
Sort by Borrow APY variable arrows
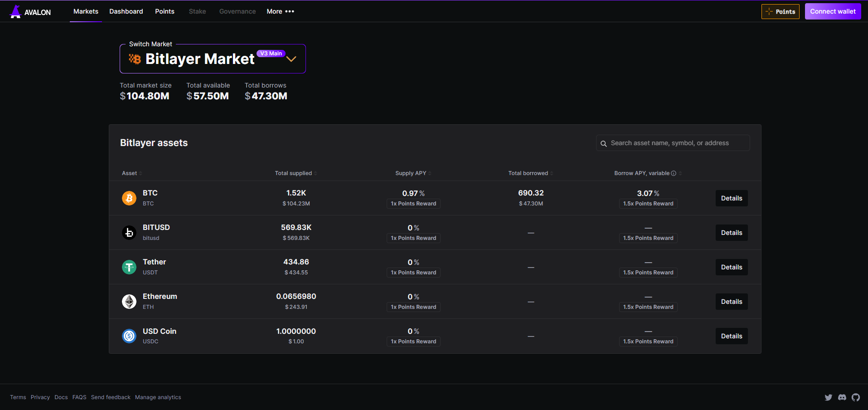680,173
